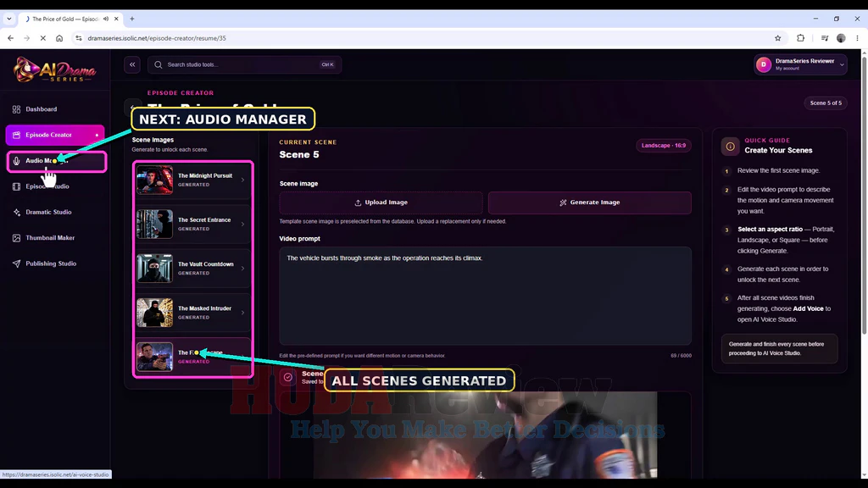Image resolution: width=868 pixels, height=488 pixels.
Task: Open the browser extensions puzzle icon
Action: pos(800,38)
